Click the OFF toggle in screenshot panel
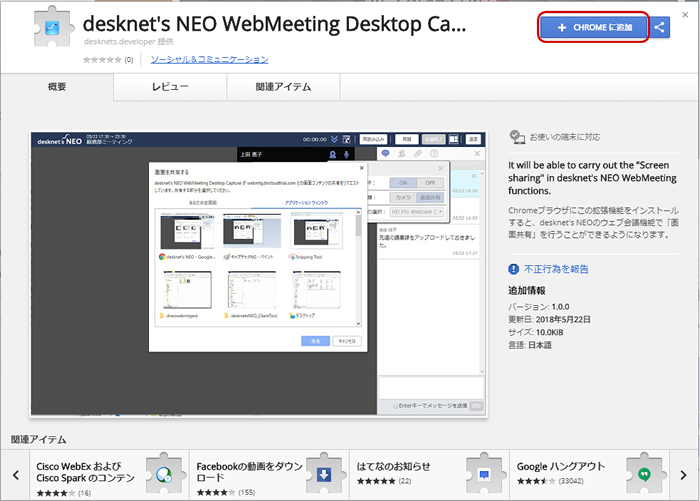This screenshot has width=700, height=501. (430, 183)
